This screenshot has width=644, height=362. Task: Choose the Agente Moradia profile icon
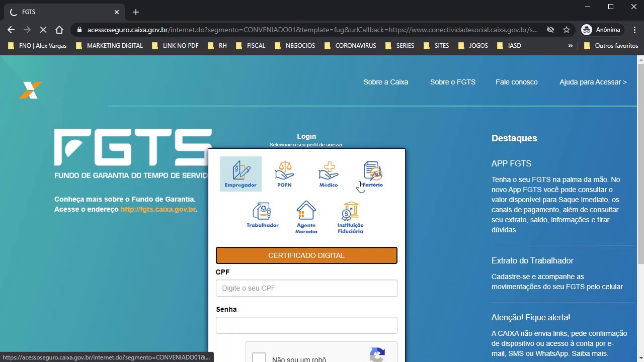point(306,217)
